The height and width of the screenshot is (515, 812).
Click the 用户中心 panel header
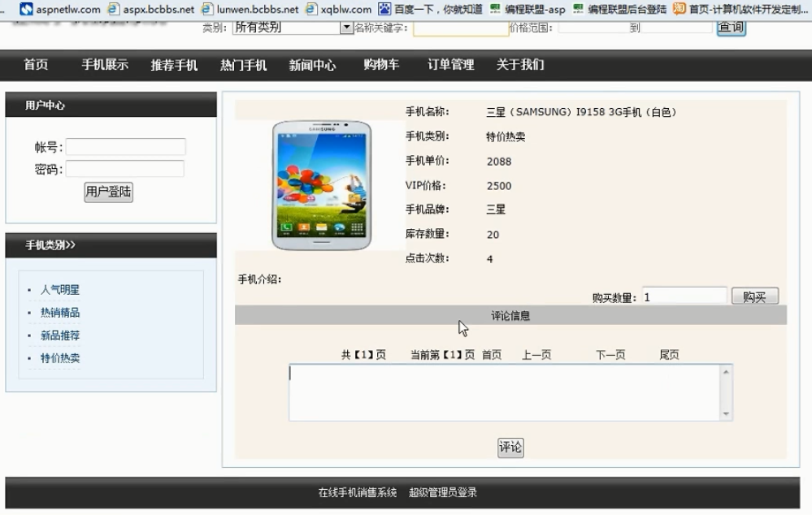pyautogui.click(x=111, y=105)
